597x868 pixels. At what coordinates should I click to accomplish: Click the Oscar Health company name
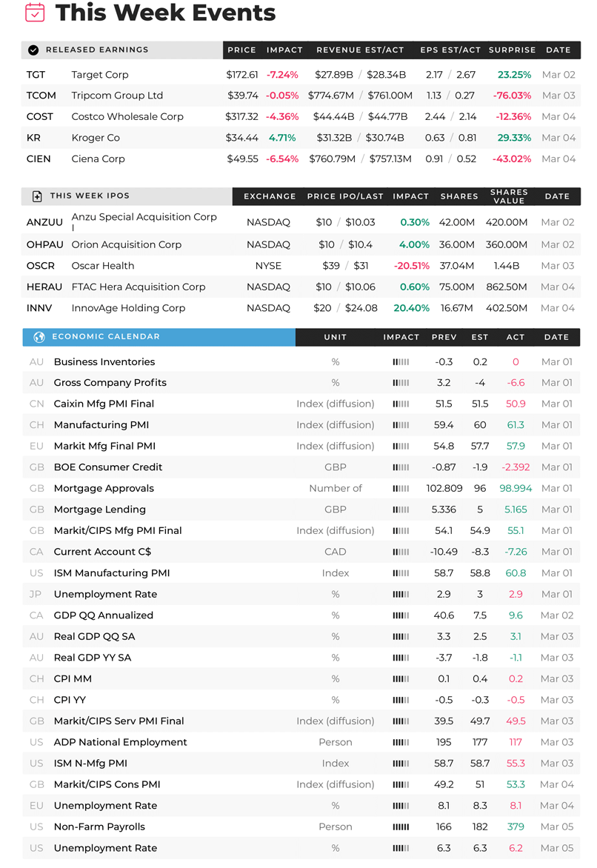coord(102,266)
